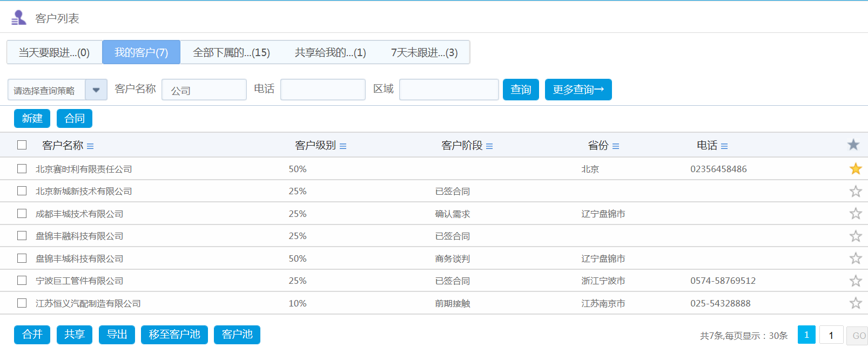Image resolution: width=868 pixels, height=361 pixels.
Task: Open 更多查询 advanced search
Action: pyautogui.click(x=578, y=90)
